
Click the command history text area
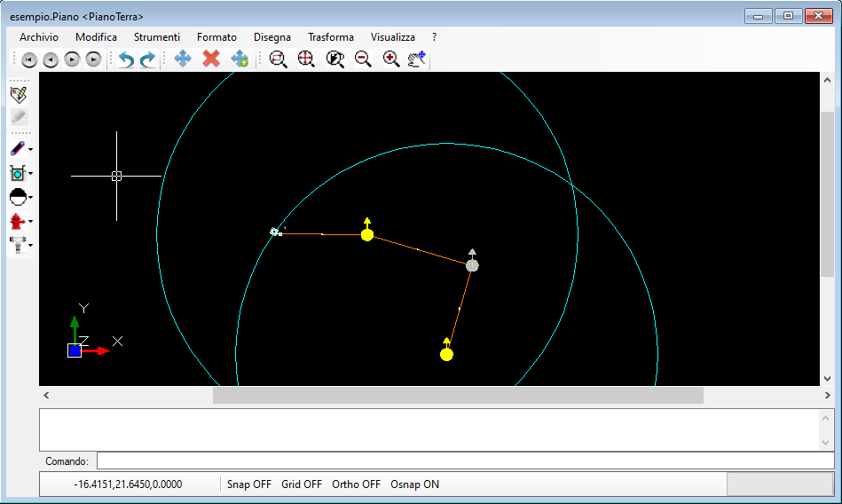429,429
